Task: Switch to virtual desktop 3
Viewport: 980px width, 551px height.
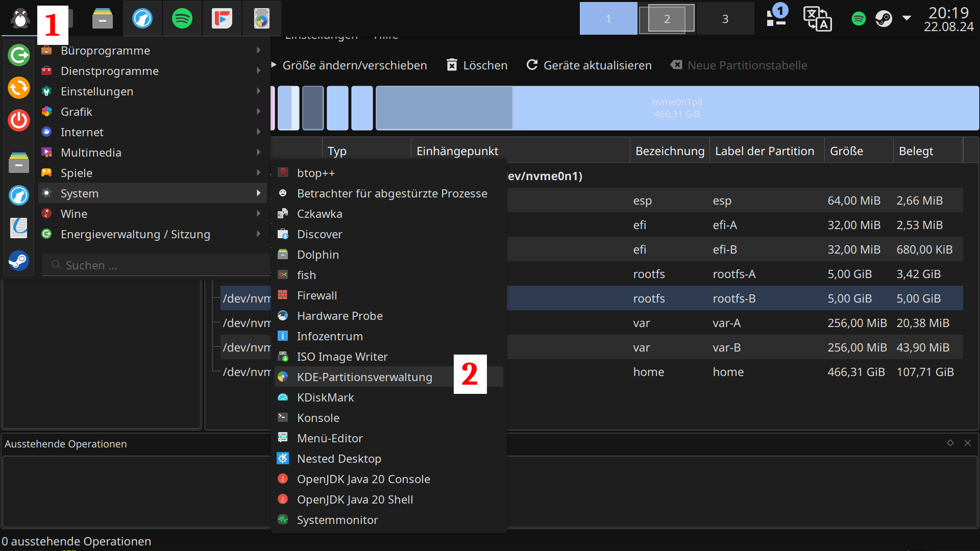Action: click(725, 19)
